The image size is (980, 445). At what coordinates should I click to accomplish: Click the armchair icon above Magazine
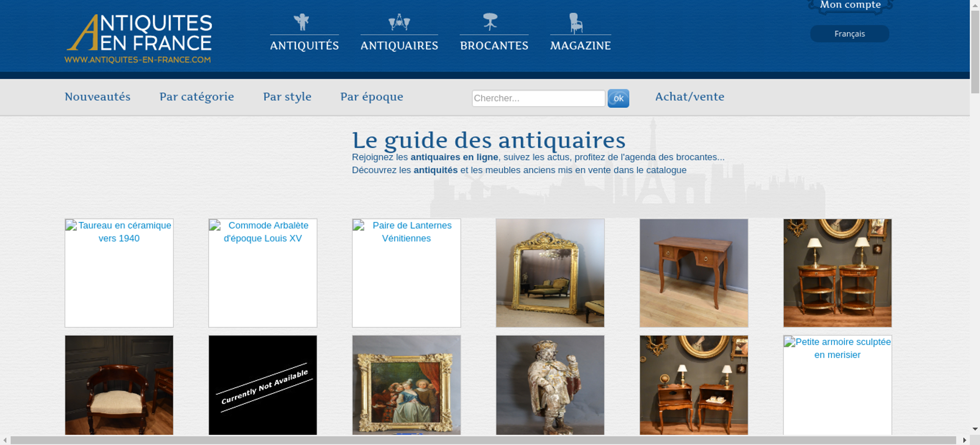pos(576,23)
